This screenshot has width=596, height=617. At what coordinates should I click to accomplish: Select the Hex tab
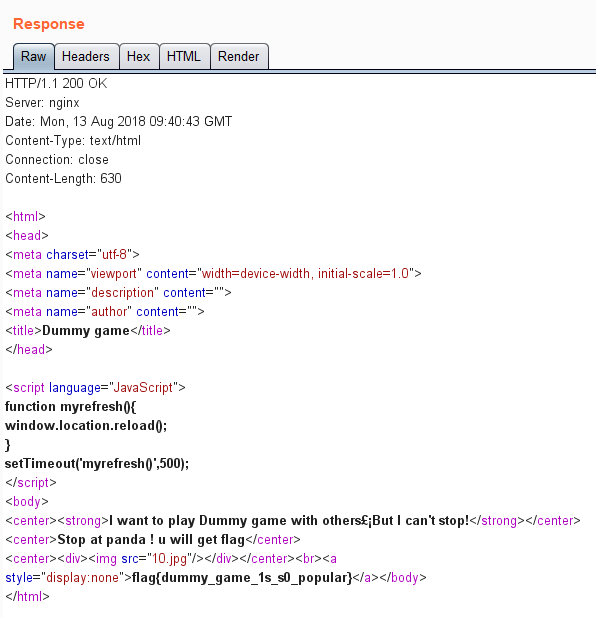pyautogui.click(x=138, y=57)
